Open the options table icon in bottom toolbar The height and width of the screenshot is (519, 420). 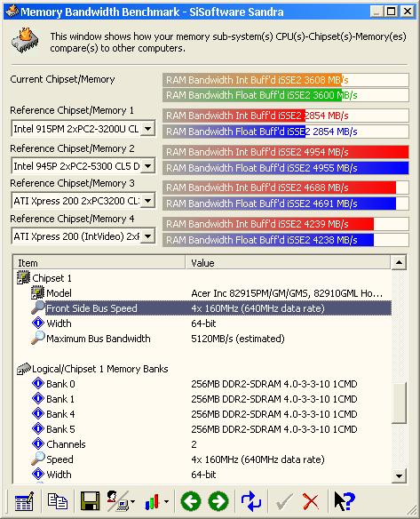click(24, 501)
